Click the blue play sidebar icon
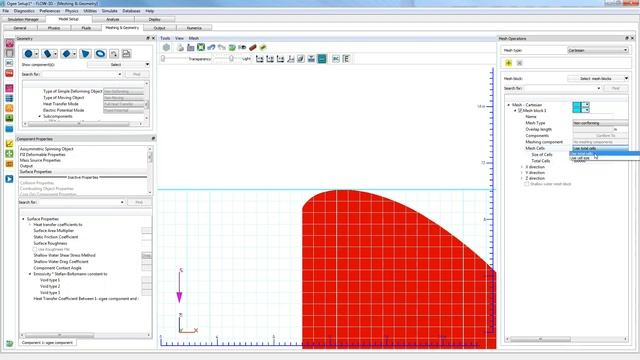The height and width of the screenshot is (360, 640). coord(9,179)
